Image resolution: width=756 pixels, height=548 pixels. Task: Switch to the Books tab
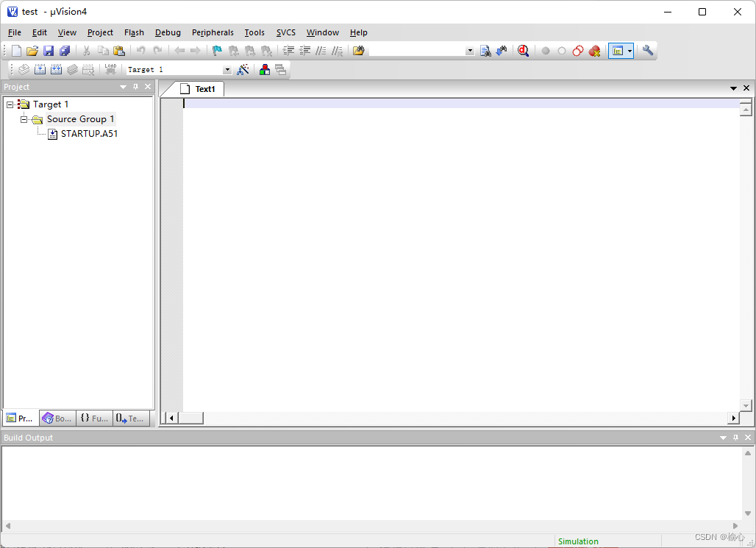[x=57, y=419]
